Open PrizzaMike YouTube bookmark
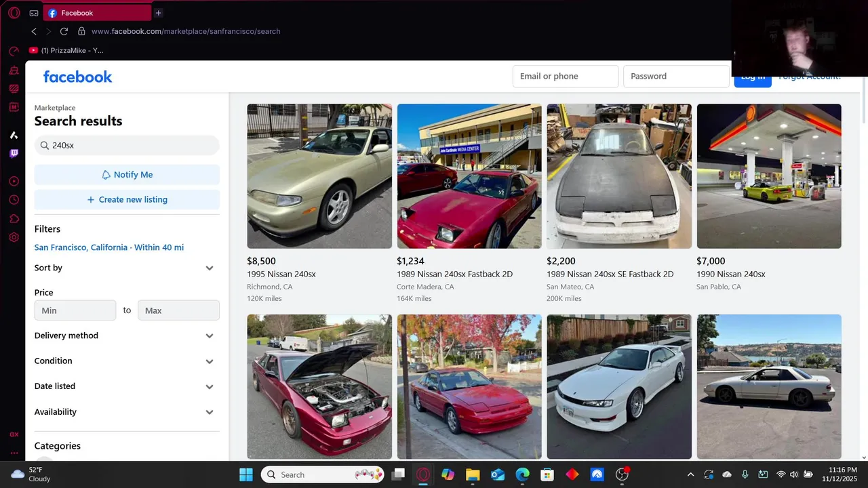This screenshot has height=488, width=868. (x=66, y=50)
